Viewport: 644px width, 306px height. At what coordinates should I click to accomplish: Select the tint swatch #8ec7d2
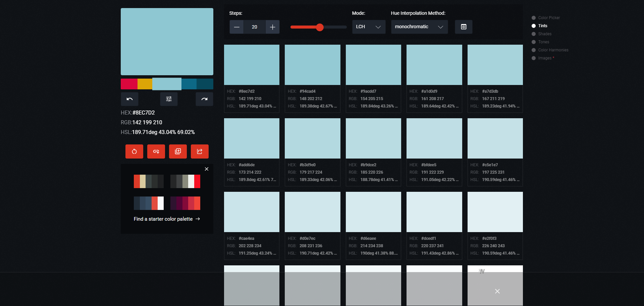(x=252, y=65)
